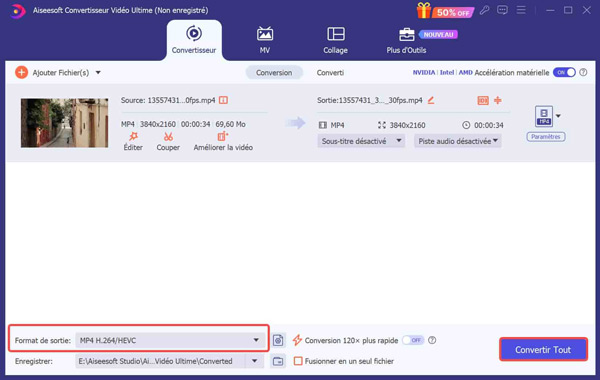Image resolution: width=600 pixels, height=380 pixels.
Task: Click the Aiseesoft app logo
Action: click(x=17, y=11)
